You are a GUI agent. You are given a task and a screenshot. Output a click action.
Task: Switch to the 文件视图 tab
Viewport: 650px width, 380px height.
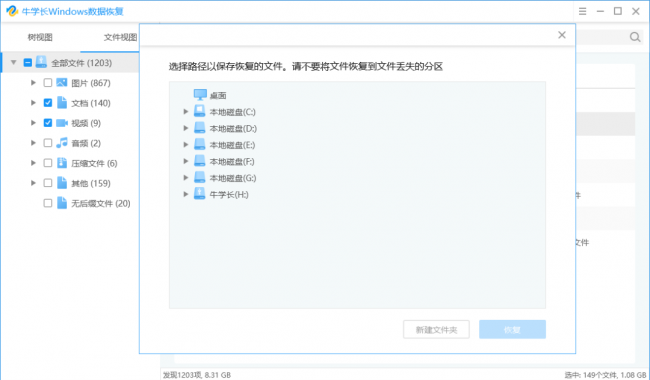coord(120,37)
